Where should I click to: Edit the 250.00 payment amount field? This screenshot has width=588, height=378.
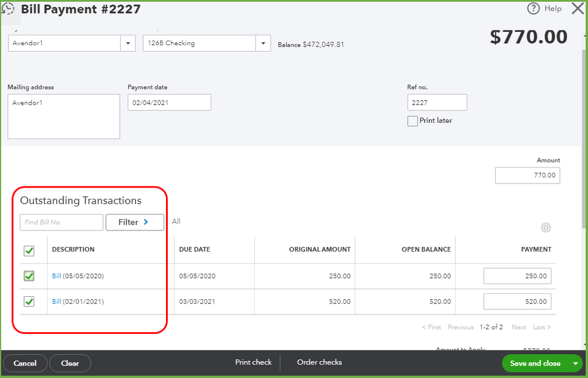click(517, 275)
